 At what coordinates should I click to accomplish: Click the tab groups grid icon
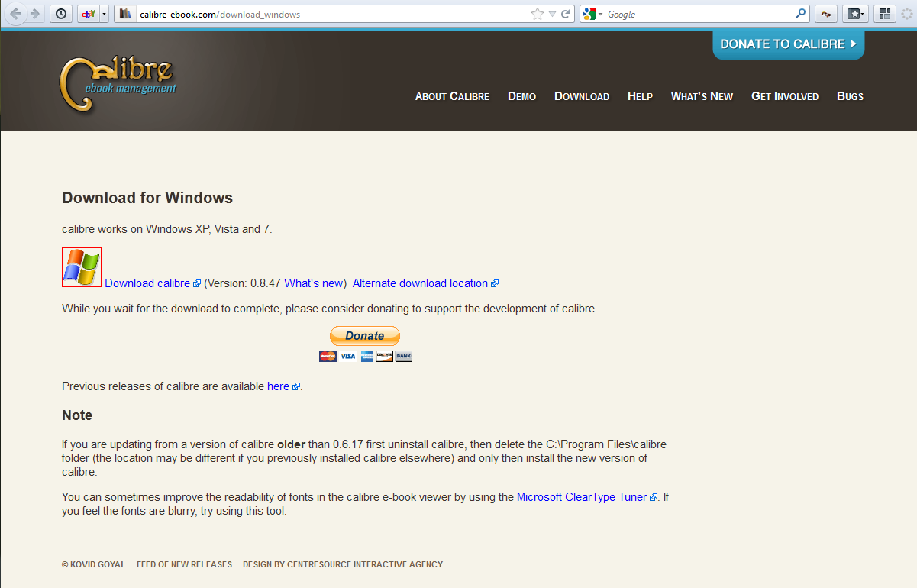885,14
